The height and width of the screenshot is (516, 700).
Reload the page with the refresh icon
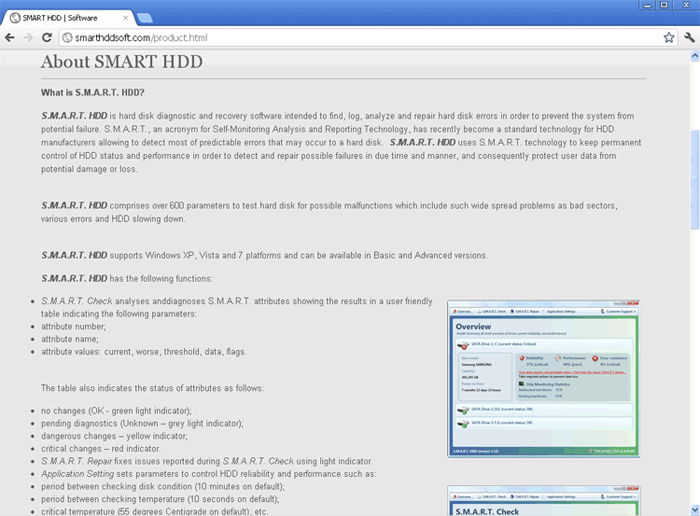click(x=47, y=37)
